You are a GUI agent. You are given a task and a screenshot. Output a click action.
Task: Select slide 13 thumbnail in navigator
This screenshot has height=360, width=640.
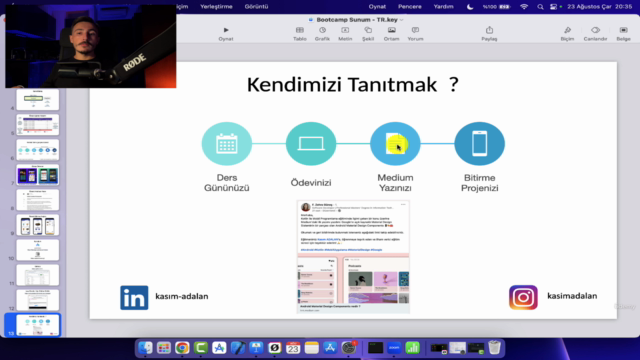tap(38, 325)
